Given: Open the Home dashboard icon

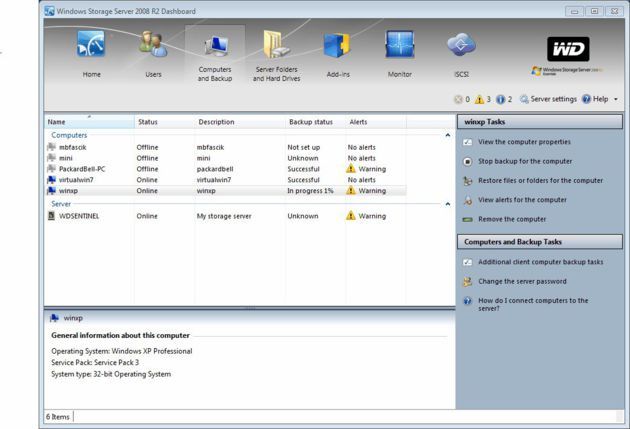Looking at the screenshot, I should (x=91, y=44).
